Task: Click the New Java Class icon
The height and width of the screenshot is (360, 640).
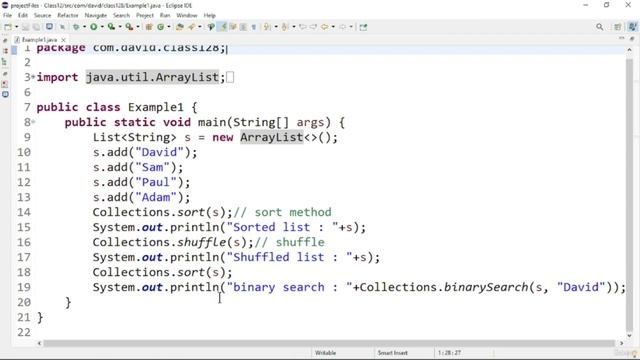Action: coord(160,27)
